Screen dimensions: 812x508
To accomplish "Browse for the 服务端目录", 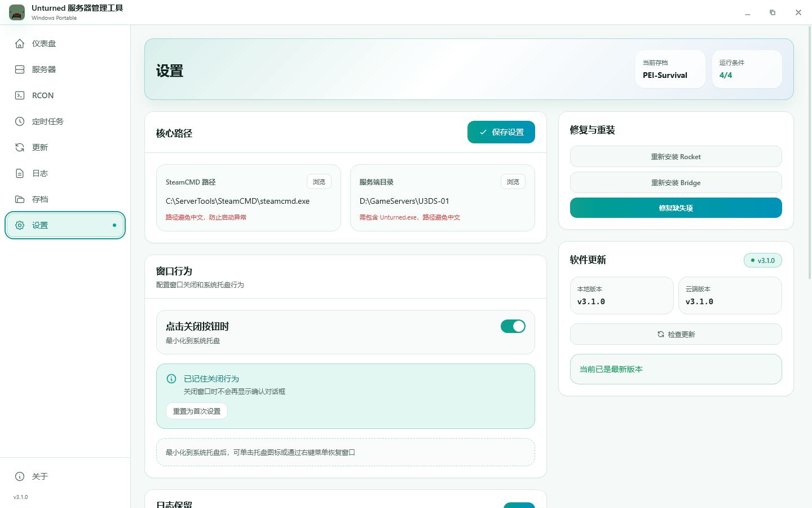I will 513,182.
